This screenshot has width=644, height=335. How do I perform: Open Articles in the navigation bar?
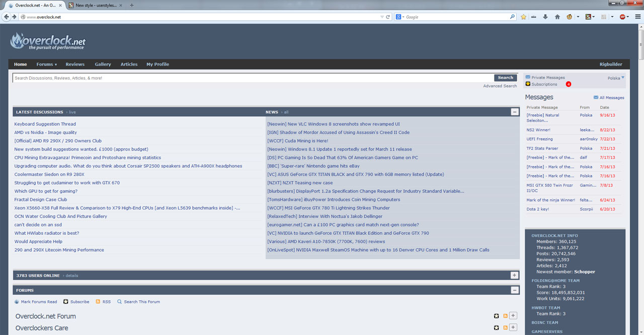(129, 64)
